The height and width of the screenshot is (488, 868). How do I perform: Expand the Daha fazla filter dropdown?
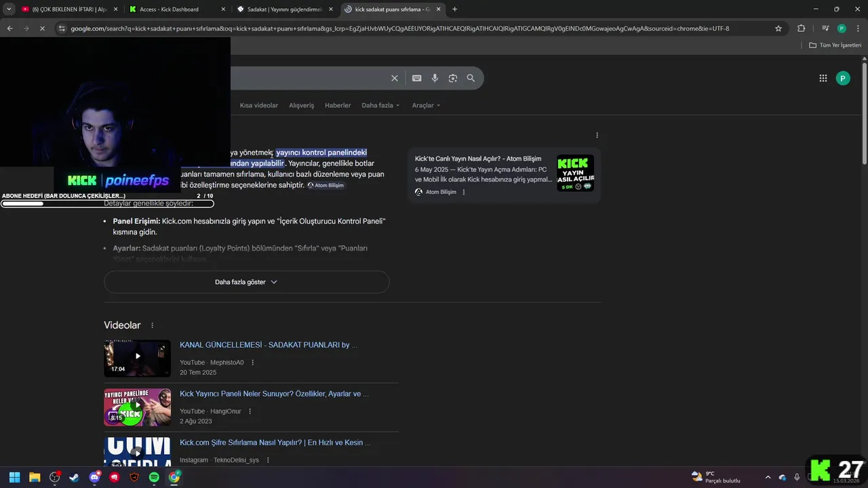coord(380,106)
